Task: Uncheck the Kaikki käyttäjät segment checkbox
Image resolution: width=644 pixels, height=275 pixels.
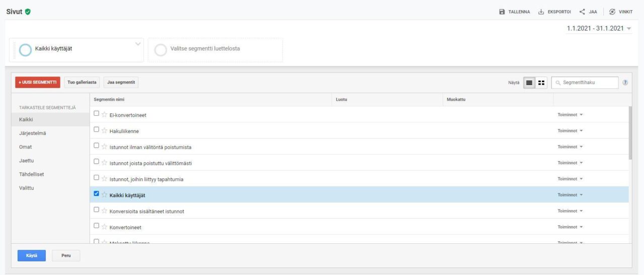Action: point(97,194)
